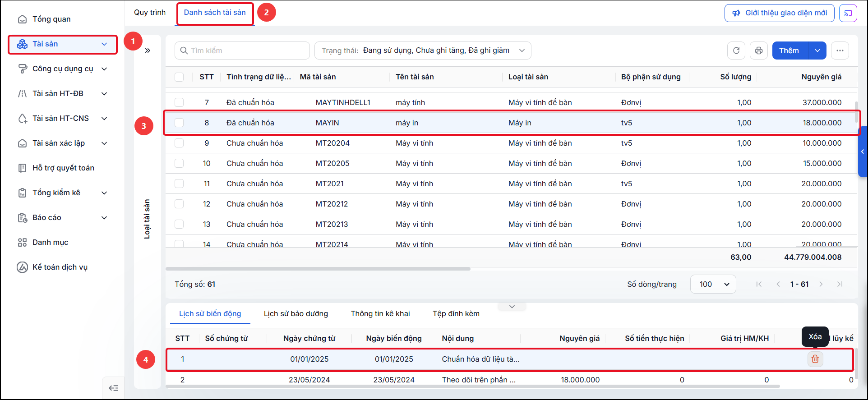The width and height of the screenshot is (868, 400).
Task: Collapse the bottom detail panel
Action: click(512, 307)
